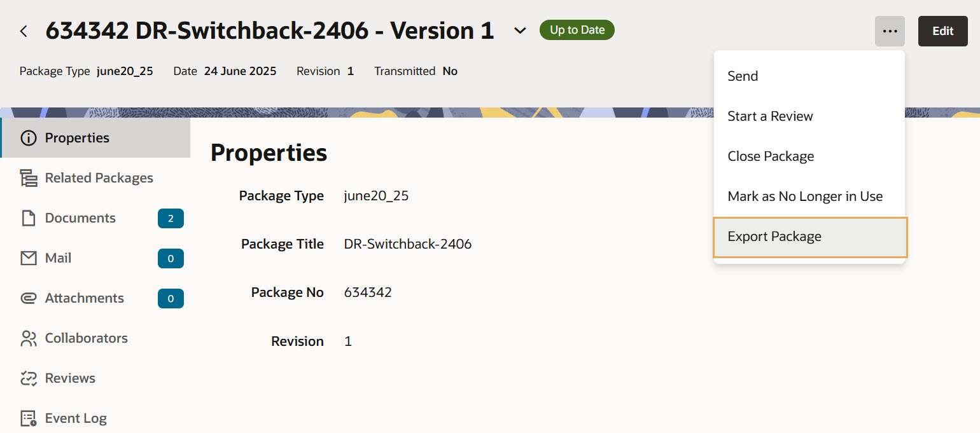Screen dimensions: 980x433
Task: Click the Up to Date status badge
Action: click(x=577, y=30)
